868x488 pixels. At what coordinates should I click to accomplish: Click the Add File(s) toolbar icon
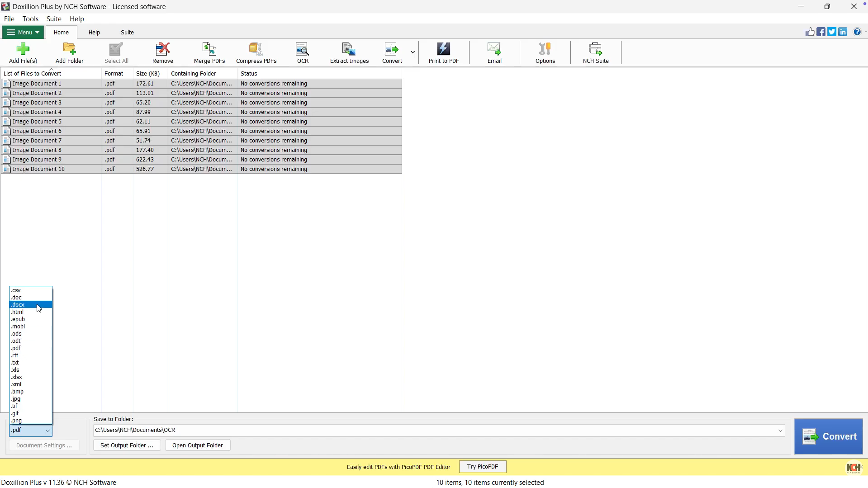23,53
